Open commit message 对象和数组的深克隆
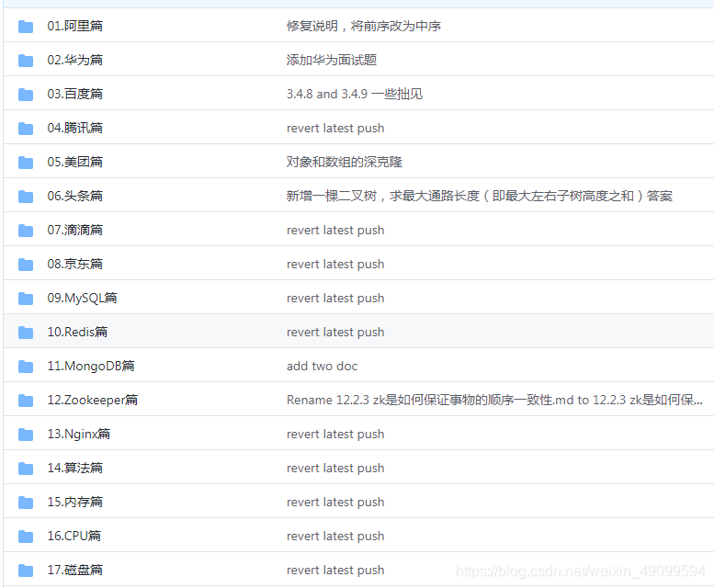Viewport: 714px width, 588px height. (x=345, y=162)
